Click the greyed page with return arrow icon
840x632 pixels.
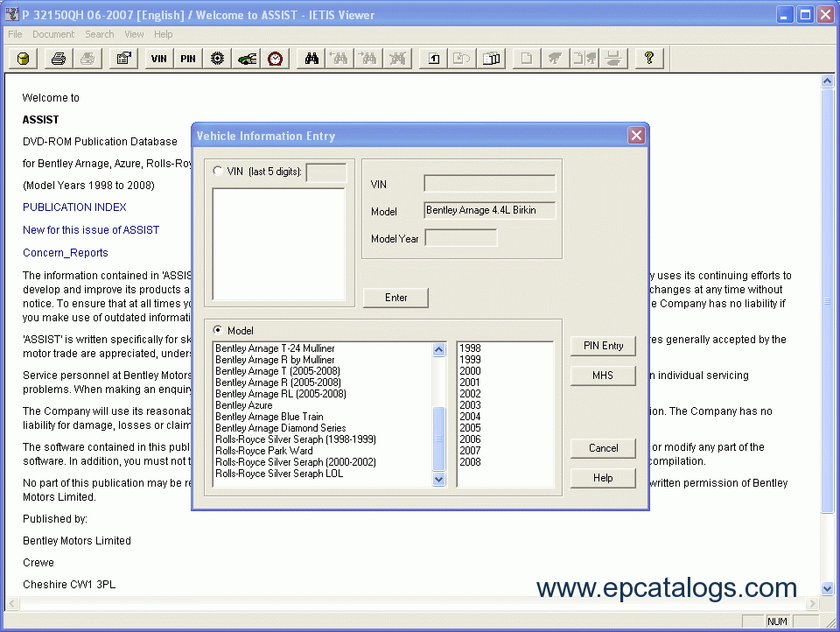[x=462, y=59]
